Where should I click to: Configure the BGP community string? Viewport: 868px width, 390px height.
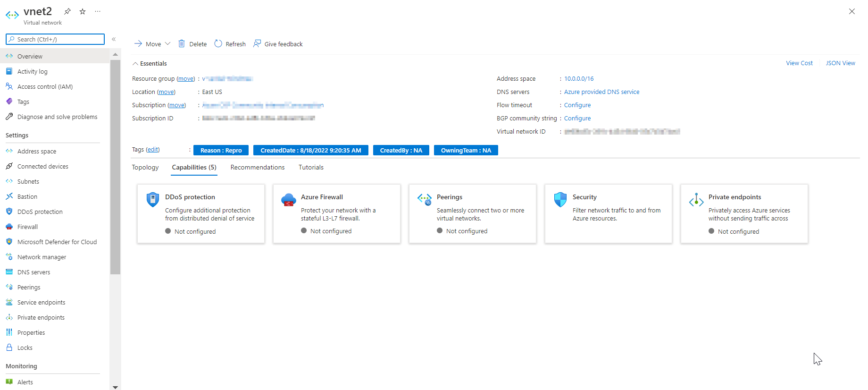pyautogui.click(x=577, y=119)
